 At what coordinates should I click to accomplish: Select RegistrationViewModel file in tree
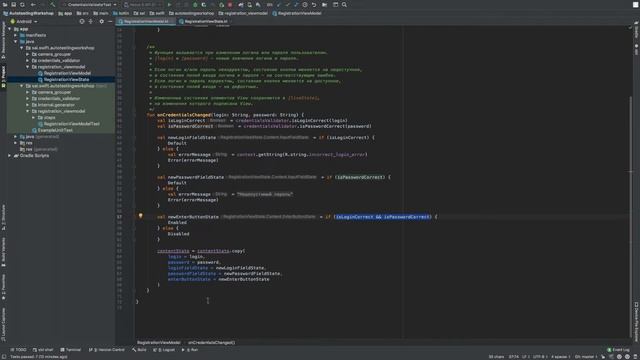point(64,73)
